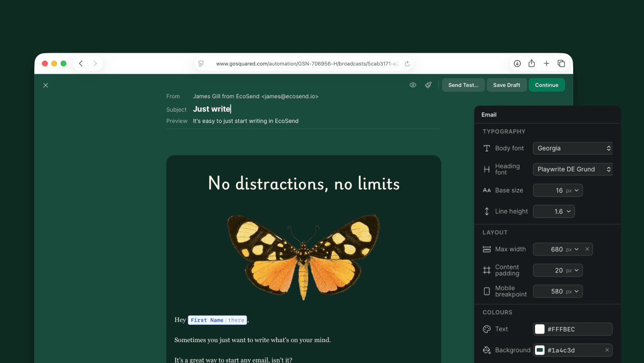Click the browser share icon
Viewport: 644px width, 363px height.
[x=532, y=63]
